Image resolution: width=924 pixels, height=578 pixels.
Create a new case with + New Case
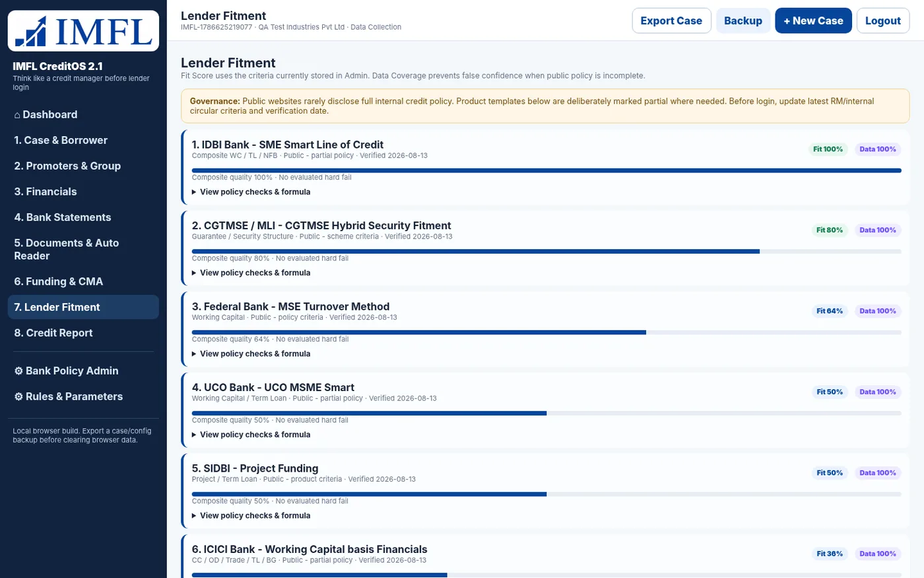coord(813,20)
